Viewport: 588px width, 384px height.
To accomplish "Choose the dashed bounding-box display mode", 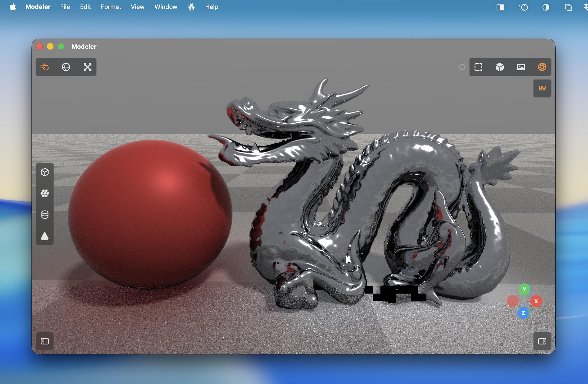I will [x=478, y=67].
